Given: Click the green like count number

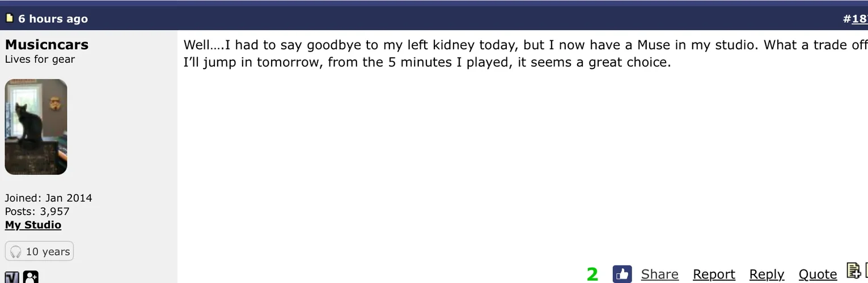Looking at the screenshot, I should 592,275.
